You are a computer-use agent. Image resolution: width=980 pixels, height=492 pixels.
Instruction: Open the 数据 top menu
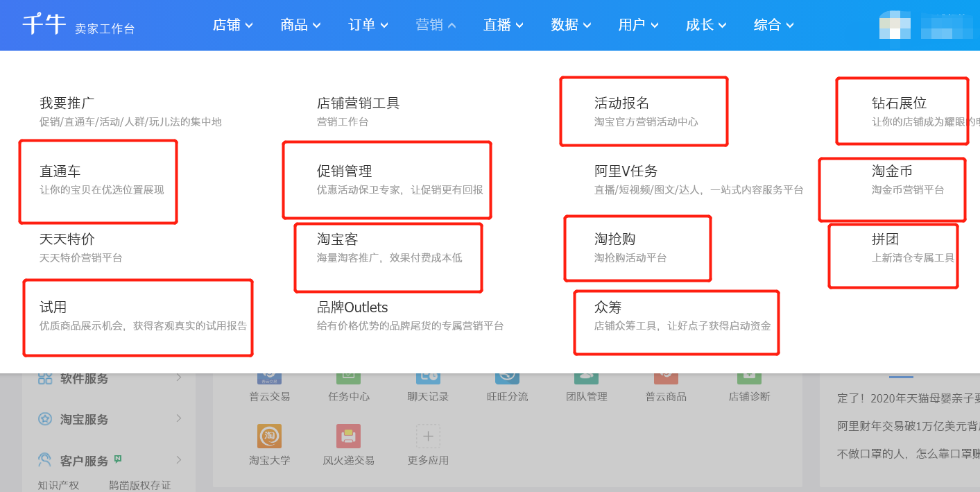coord(571,25)
